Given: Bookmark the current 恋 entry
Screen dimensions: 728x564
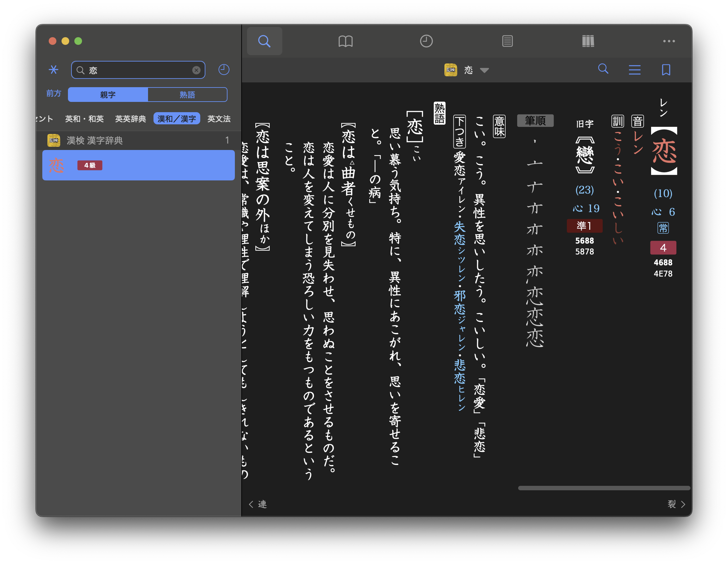Looking at the screenshot, I should [x=666, y=70].
